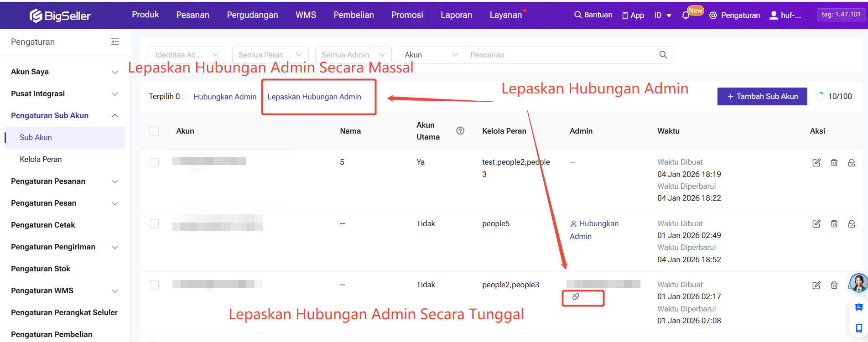Open Pengaturan Perangkat Seluler in the sidebar
The width and height of the screenshot is (868, 342).
(64, 313)
